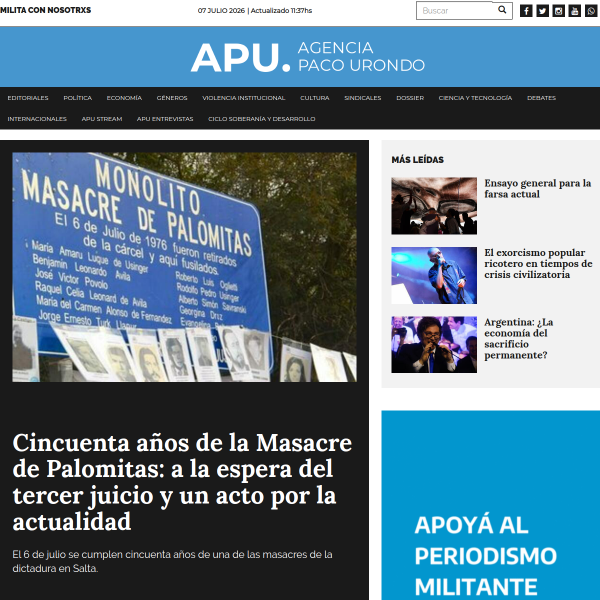This screenshot has height=600, width=600.
Task: Open the Facebook social icon
Action: pyautogui.click(x=526, y=11)
